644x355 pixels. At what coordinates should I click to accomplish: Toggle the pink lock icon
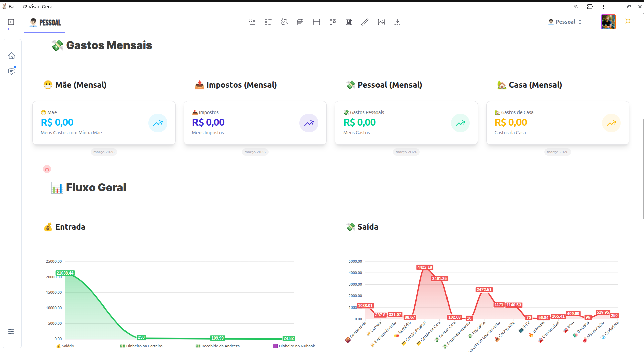[x=47, y=169]
